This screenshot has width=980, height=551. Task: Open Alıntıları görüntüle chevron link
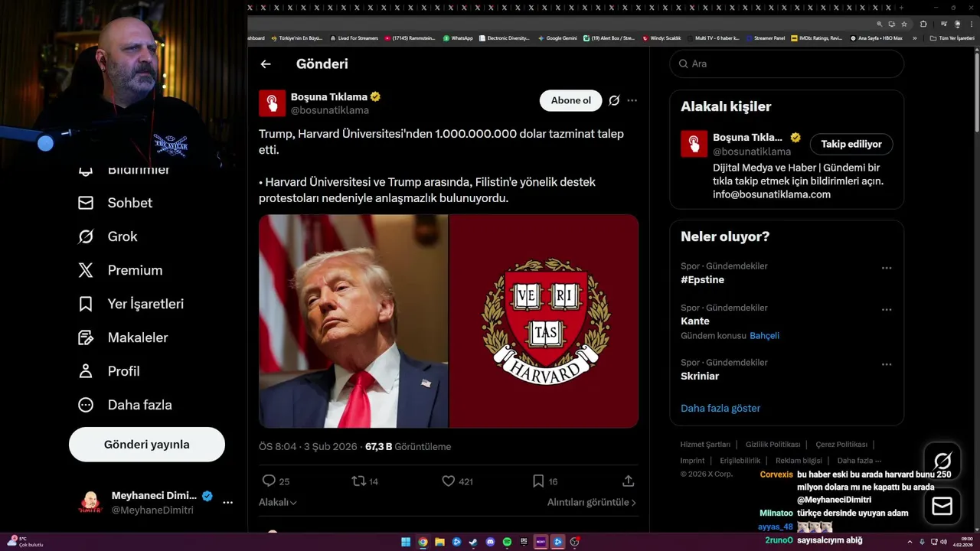tap(592, 502)
